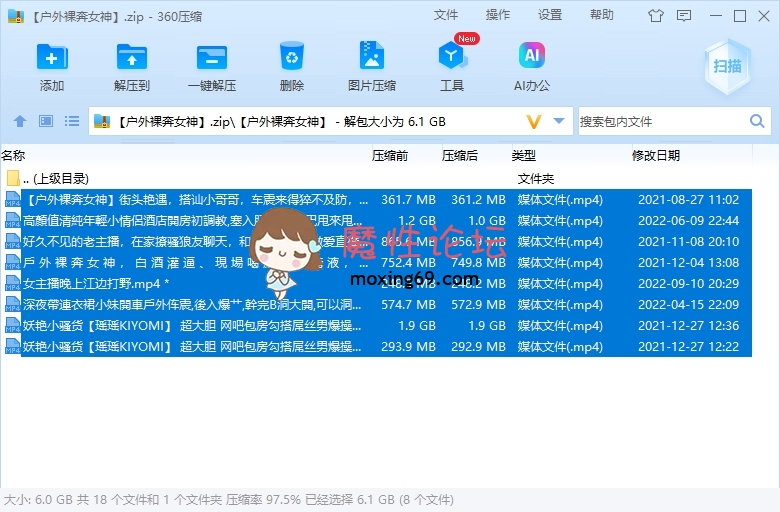Expand the address path dropdown arrow
This screenshot has width=780, height=512.
559,121
